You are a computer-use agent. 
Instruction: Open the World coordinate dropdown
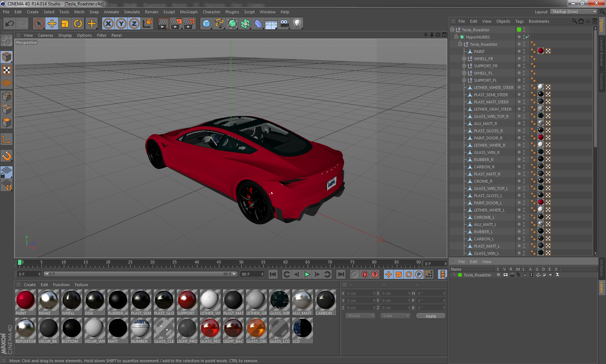coord(361,316)
